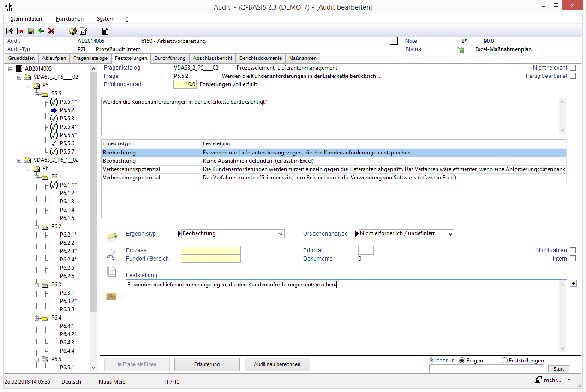586x392 pixels.
Task: Collapse the VDA63_2_P6_1__02 node
Action: tap(19, 160)
